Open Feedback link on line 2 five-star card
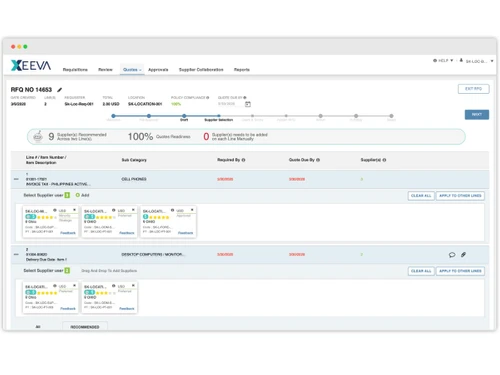 [x=68, y=309]
